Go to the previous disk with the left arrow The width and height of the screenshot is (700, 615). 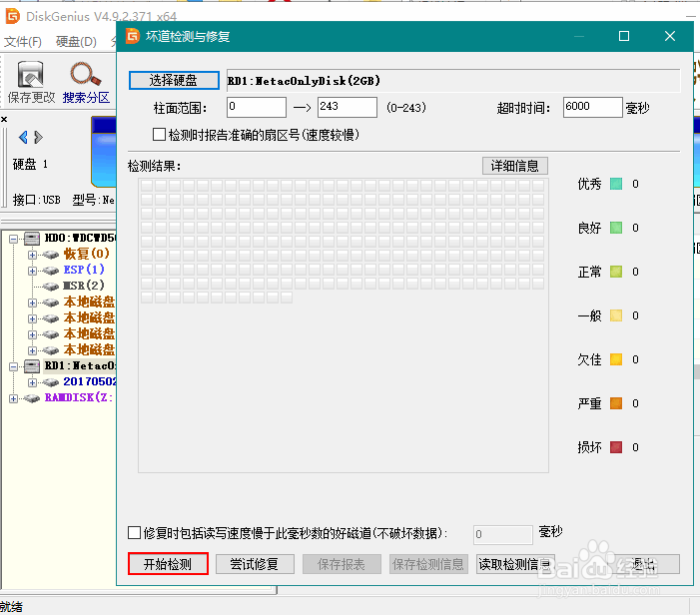[x=23, y=137]
